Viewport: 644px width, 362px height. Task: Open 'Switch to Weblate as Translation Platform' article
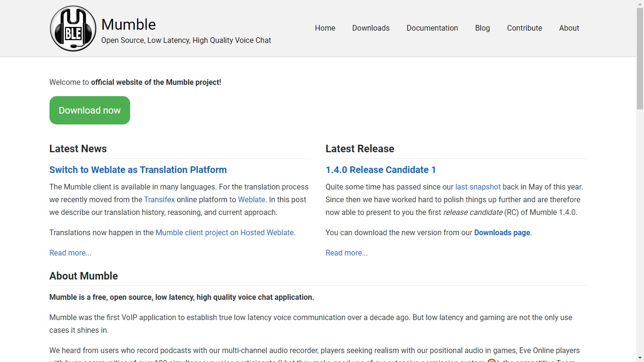[x=138, y=170]
